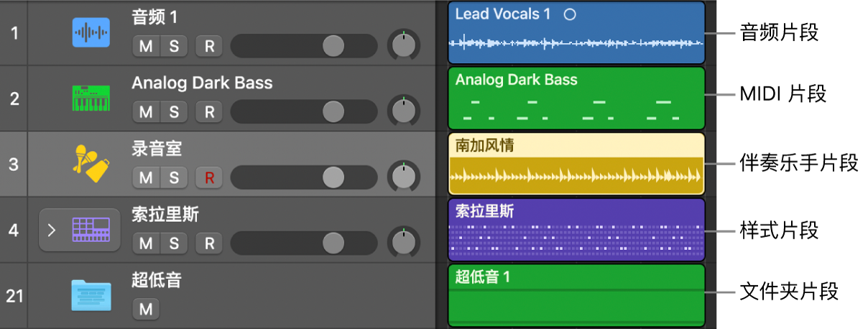This screenshot has width=868, height=329.
Task: Disable the red record button on 录音室
Action: pos(209,177)
